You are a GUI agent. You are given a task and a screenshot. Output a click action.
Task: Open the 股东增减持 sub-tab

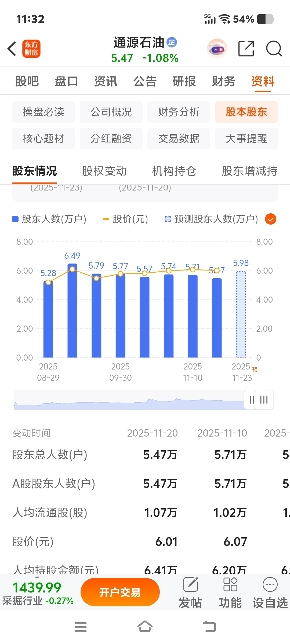point(250,171)
